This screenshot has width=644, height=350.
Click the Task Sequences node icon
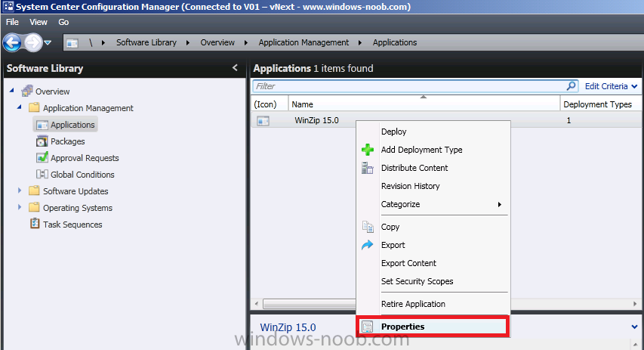click(x=35, y=224)
